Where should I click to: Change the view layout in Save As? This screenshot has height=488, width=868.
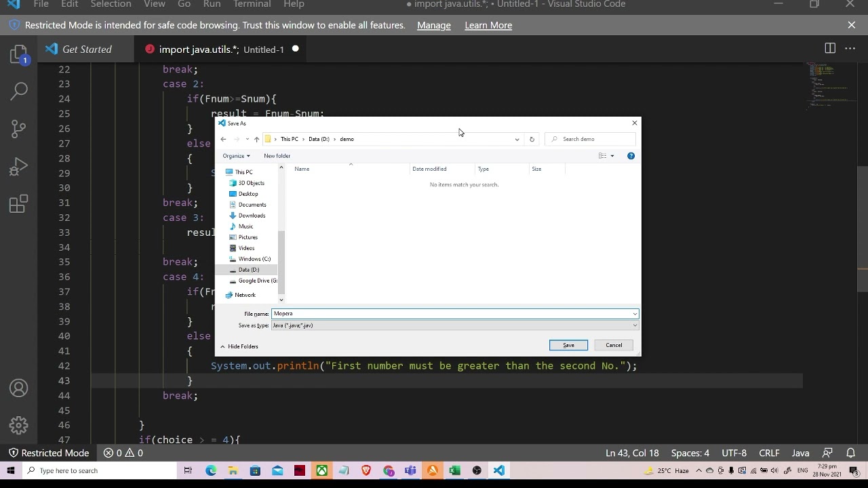click(x=602, y=156)
